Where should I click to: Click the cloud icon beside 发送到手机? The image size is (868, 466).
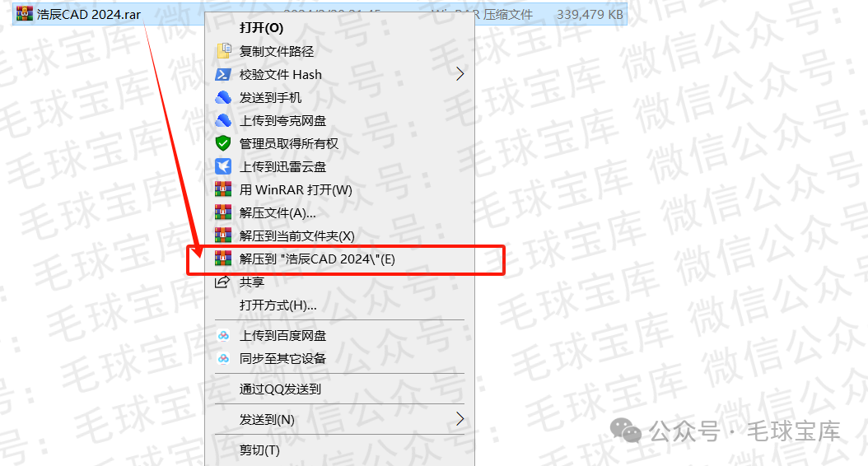click(x=223, y=97)
